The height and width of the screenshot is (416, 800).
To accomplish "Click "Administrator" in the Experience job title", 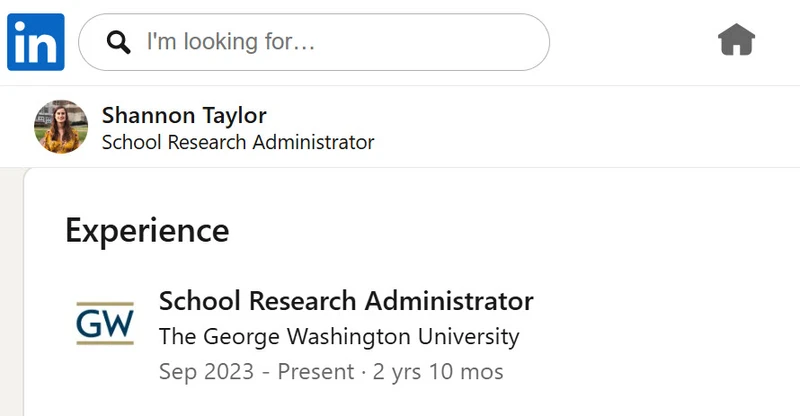I will 449,301.
